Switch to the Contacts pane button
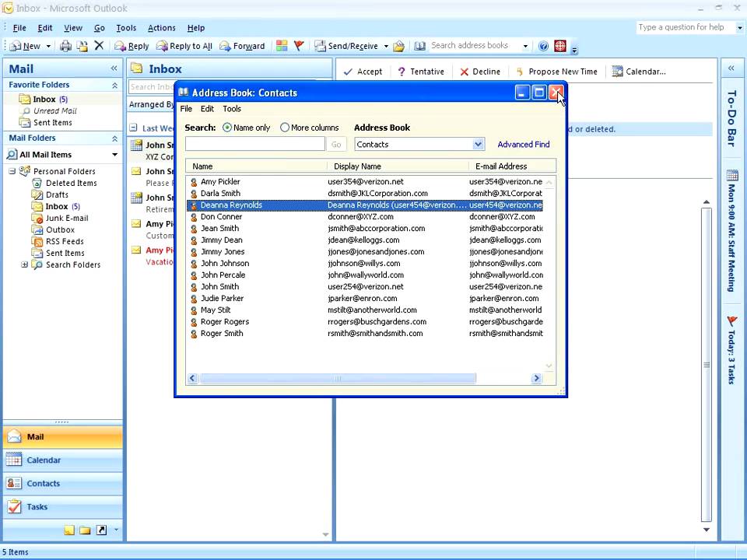747x560 pixels. point(63,483)
